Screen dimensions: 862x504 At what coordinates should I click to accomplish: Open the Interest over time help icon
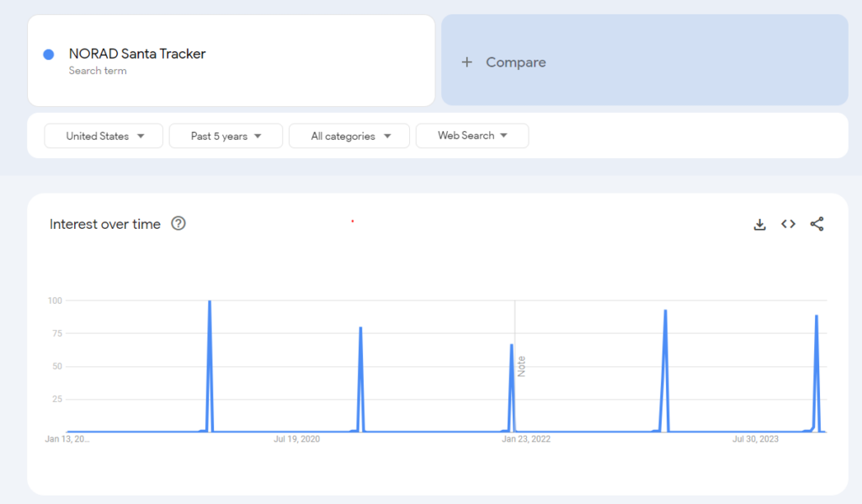click(178, 223)
